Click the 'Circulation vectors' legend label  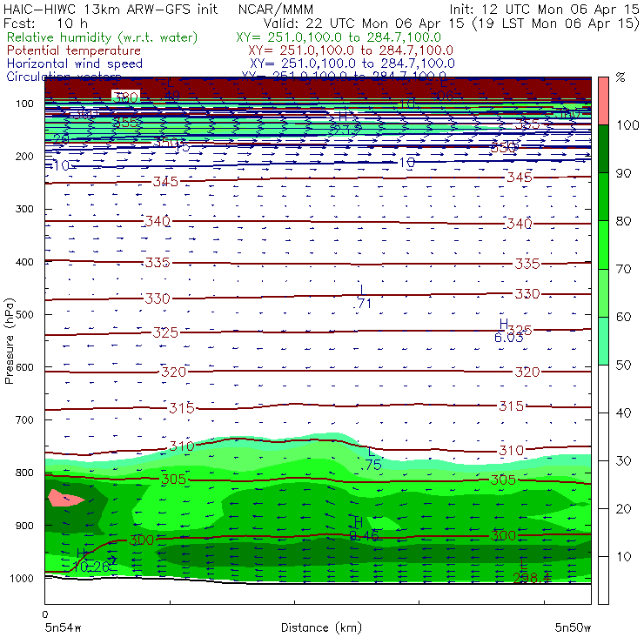pyautogui.click(x=64, y=77)
